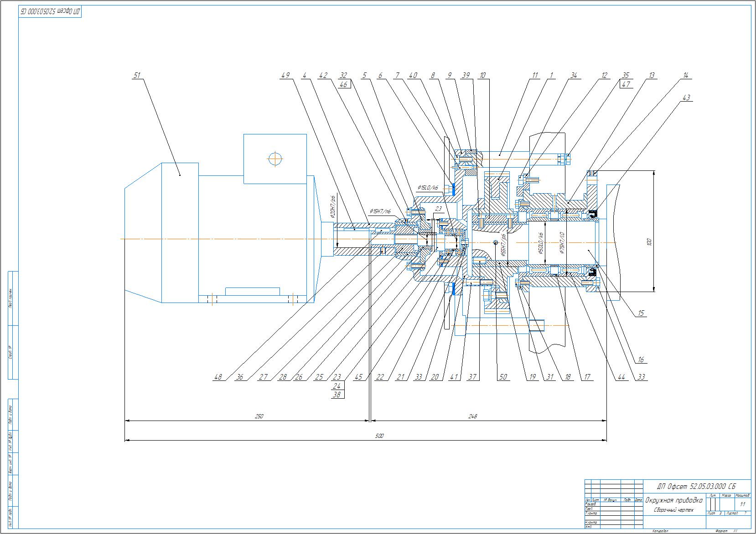Click position callout 43 on the right
The height and width of the screenshot is (534, 756).
[686, 98]
